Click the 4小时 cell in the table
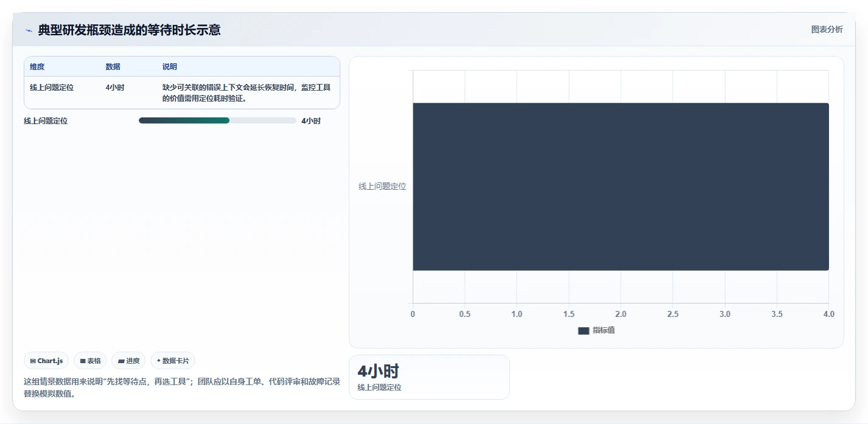The width and height of the screenshot is (868, 424). click(x=115, y=88)
